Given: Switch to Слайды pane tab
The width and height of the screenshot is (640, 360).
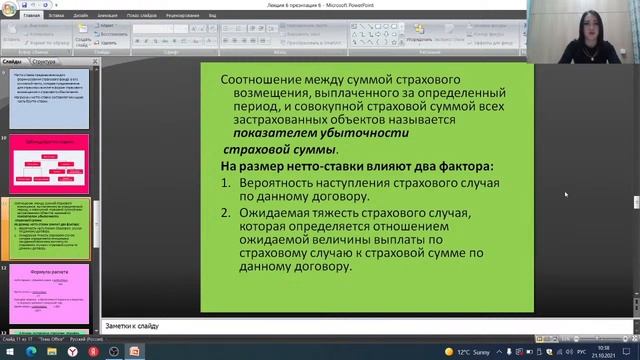Looking at the screenshot, I should (12, 62).
